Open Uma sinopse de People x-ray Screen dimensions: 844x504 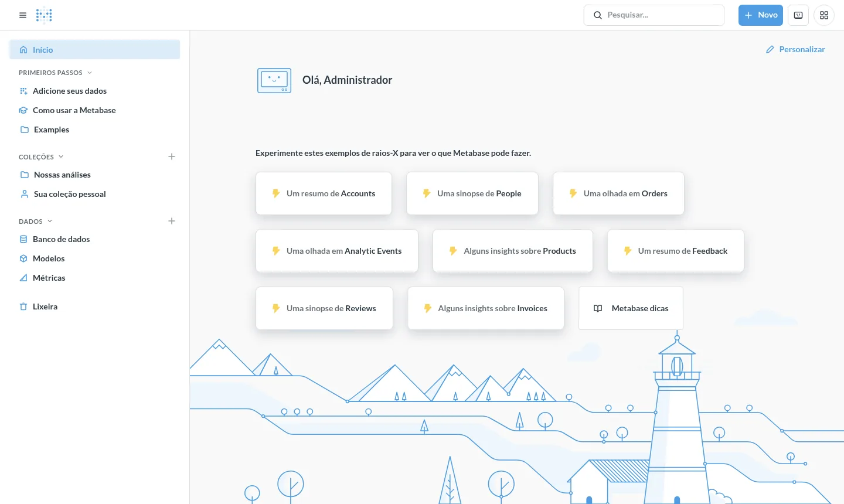pos(472,193)
